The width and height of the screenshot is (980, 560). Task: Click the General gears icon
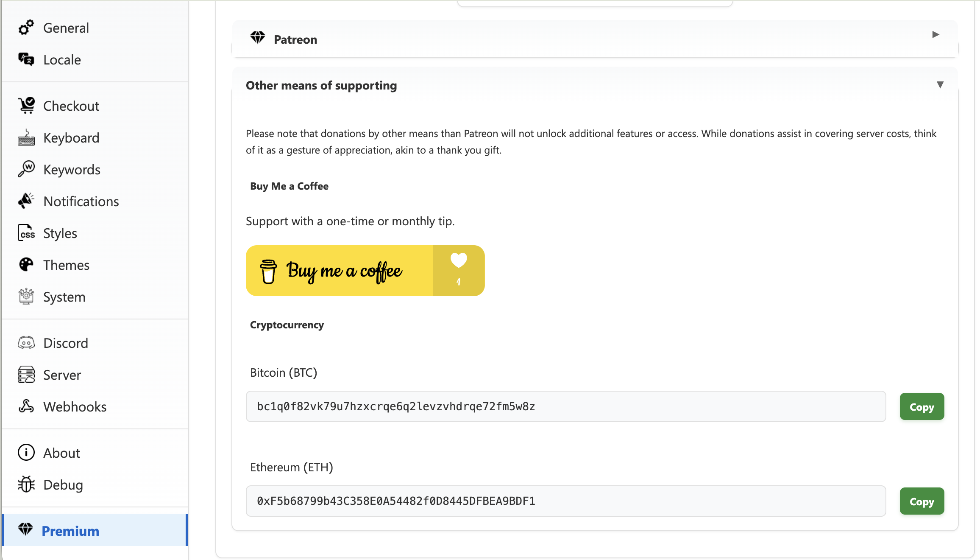click(26, 28)
